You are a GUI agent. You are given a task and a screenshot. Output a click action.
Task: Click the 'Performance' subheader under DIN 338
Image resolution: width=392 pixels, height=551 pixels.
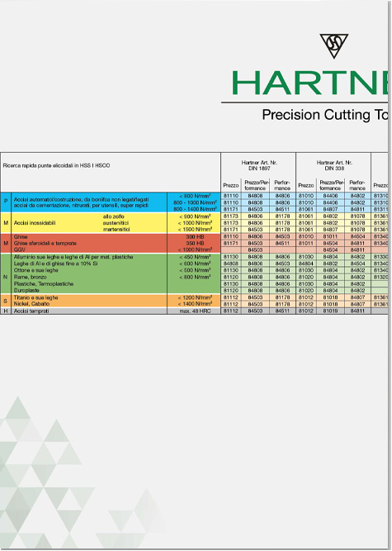click(357, 185)
